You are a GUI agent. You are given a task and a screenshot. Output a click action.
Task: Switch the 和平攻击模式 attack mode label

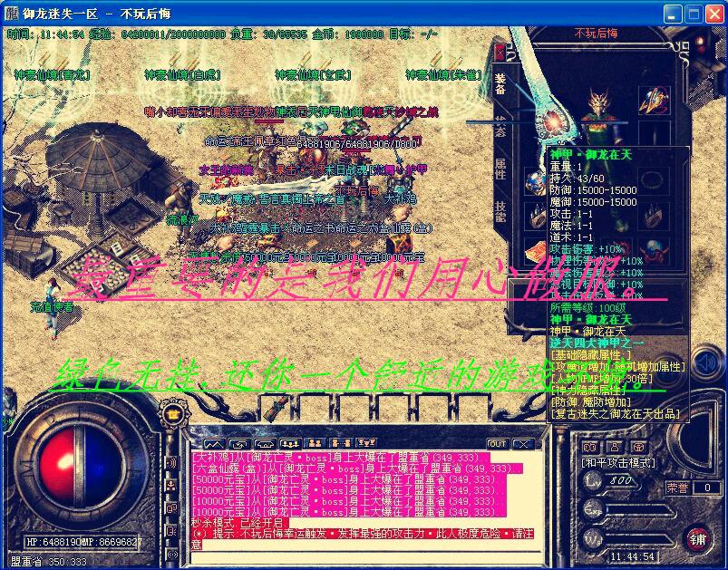(618, 462)
